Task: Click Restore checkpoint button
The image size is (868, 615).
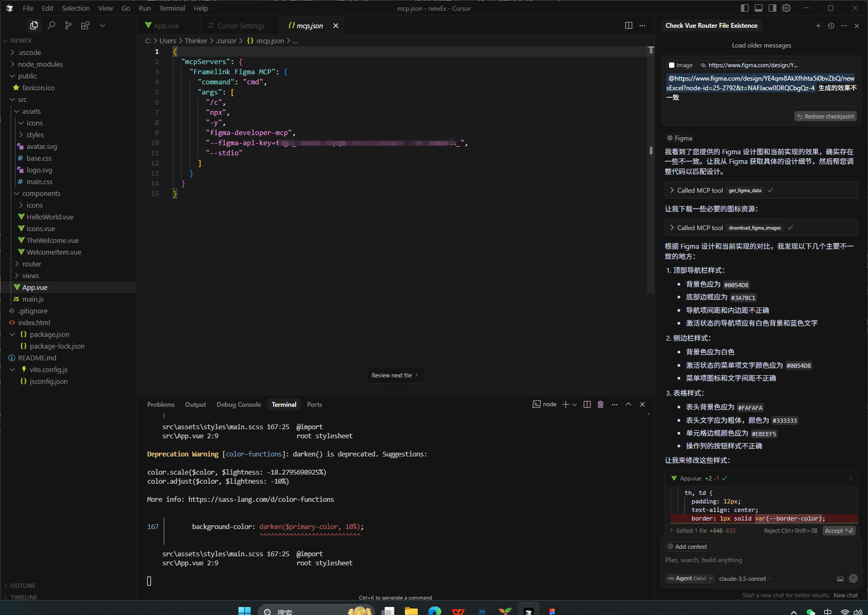Action: pos(825,116)
